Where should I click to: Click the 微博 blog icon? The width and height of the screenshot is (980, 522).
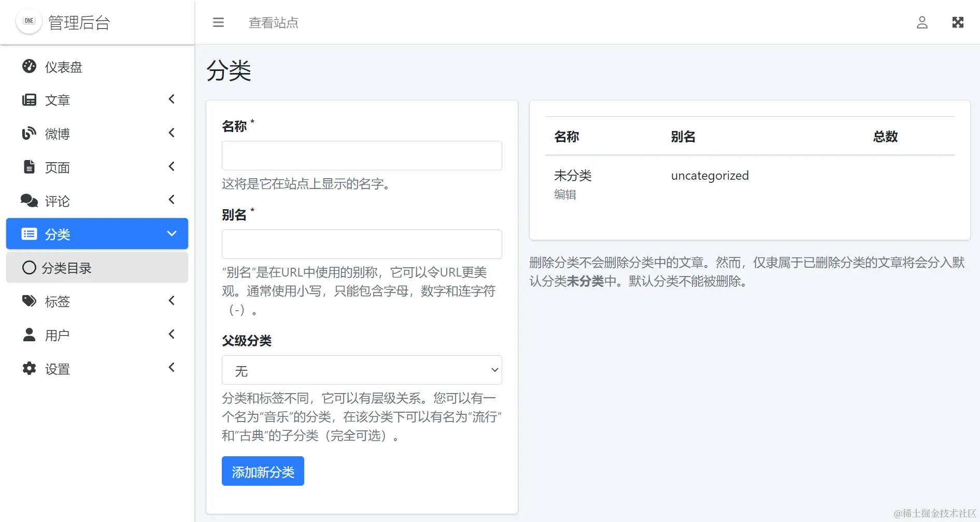coord(30,133)
